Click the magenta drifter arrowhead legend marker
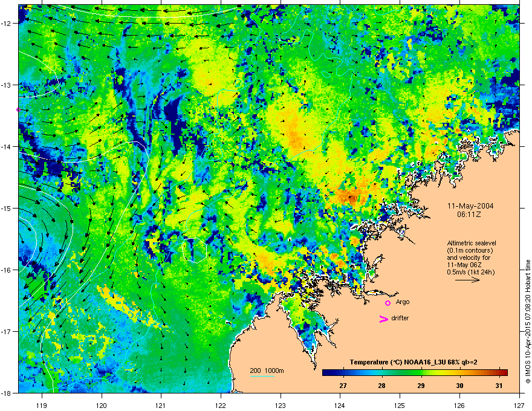Screen dimensions: 532x411 pos(383,319)
